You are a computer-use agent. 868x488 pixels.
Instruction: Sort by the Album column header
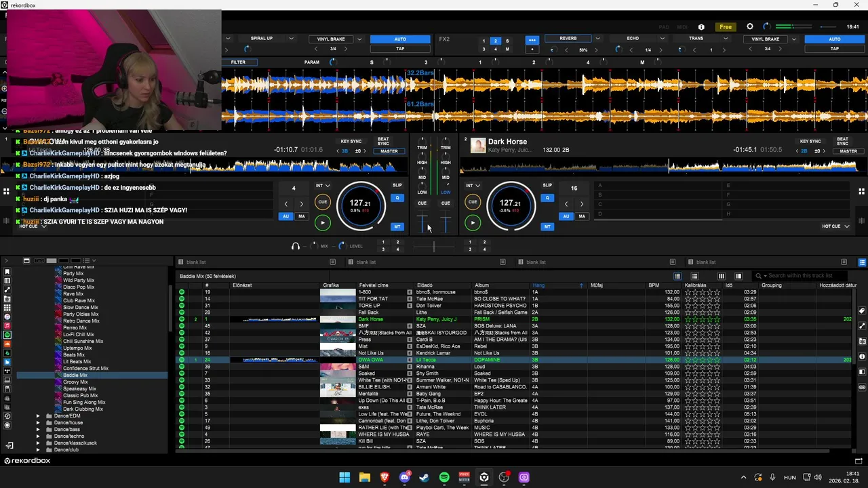[x=481, y=285]
